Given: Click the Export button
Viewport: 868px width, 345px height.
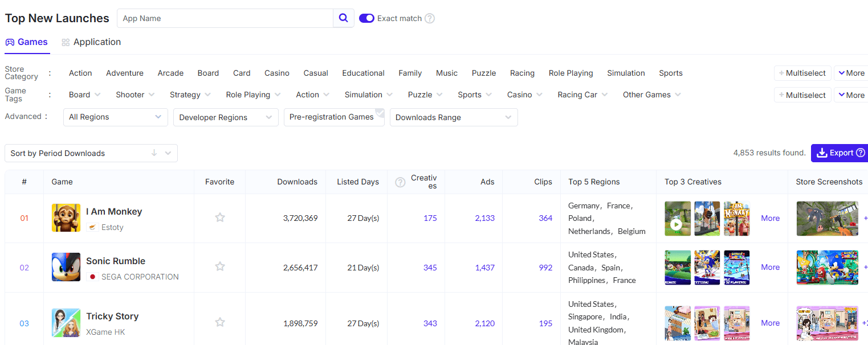Looking at the screenshot, I should (839, 153).
